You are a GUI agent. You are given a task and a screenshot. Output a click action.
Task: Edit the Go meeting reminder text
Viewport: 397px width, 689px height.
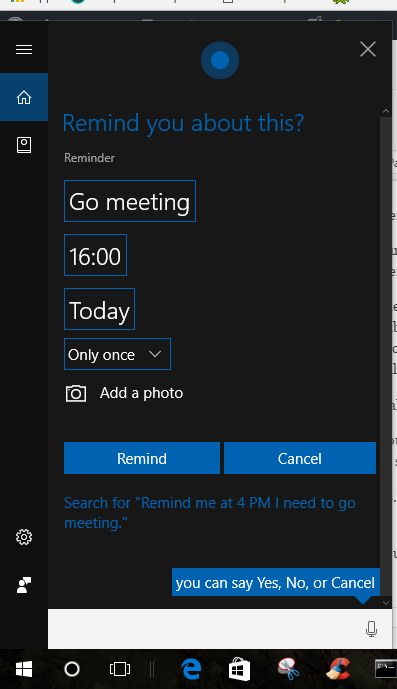click(130, 201)
